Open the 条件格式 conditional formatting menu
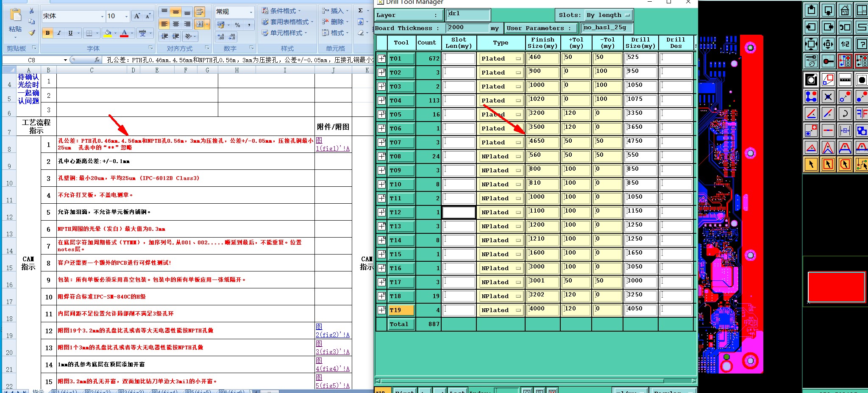 [281, 11]
